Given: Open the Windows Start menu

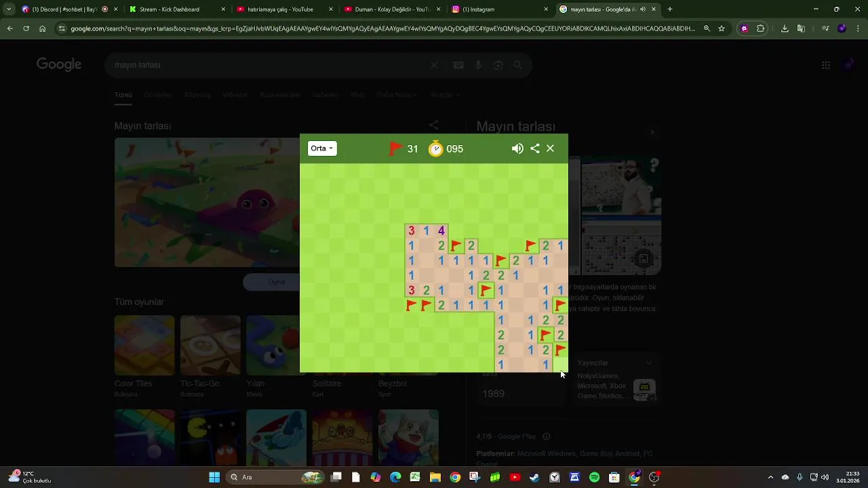Looking at the screenshot, I should 214,477.
